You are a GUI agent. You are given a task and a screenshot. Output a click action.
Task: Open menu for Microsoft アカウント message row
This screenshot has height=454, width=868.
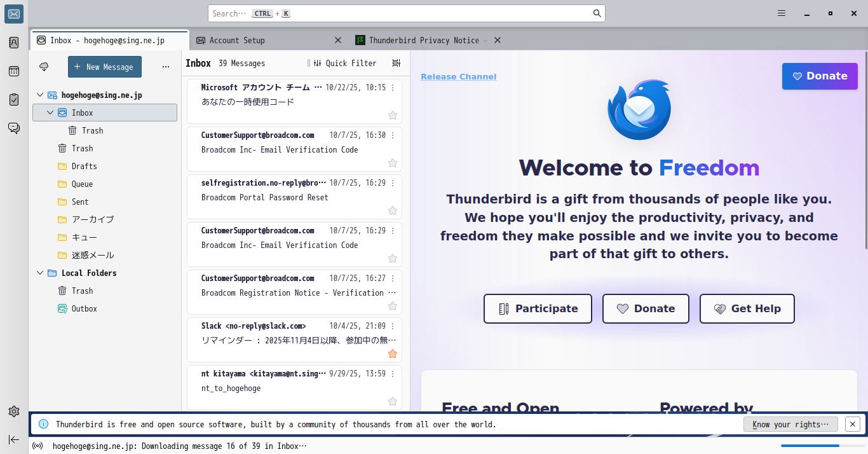click(393, 88)
